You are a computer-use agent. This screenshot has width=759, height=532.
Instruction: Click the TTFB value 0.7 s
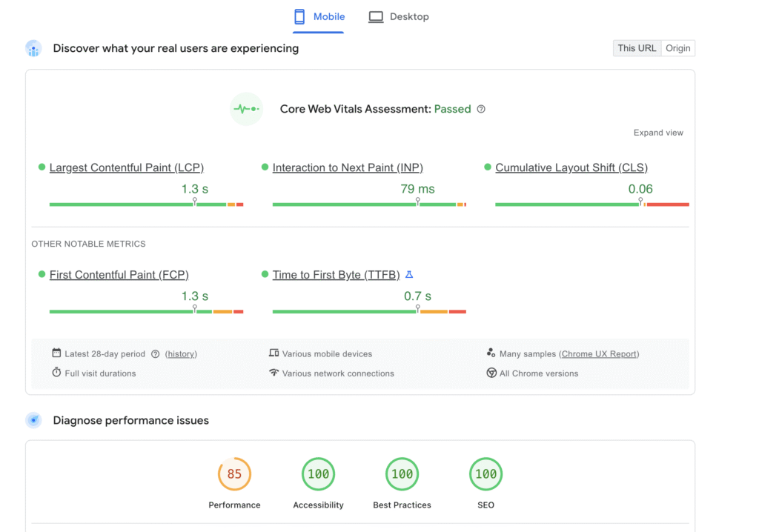click(417, 296)
